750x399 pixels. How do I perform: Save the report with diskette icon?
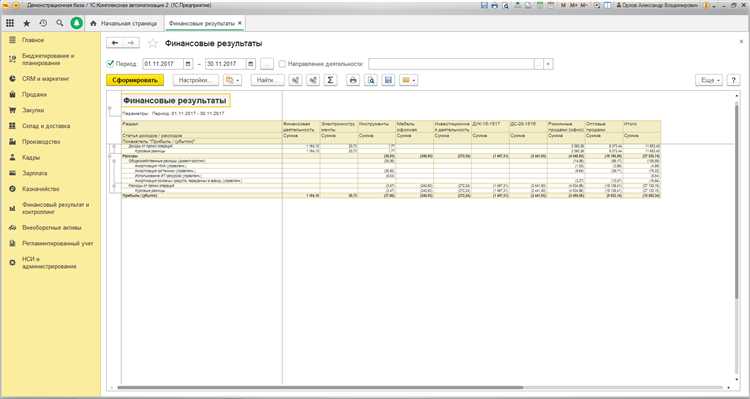click(x=388, y=80)
